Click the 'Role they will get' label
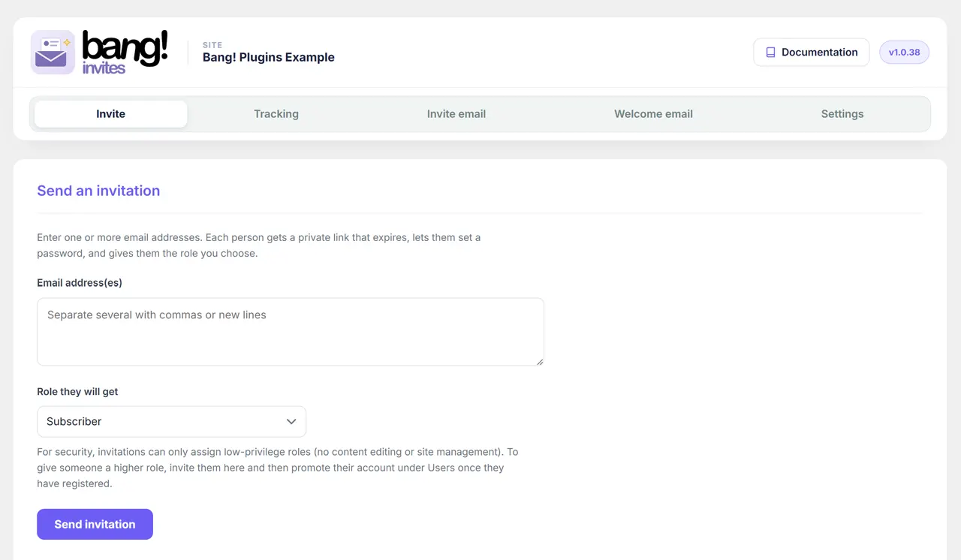This screenshot has height=560, width=961. (77, 392)
